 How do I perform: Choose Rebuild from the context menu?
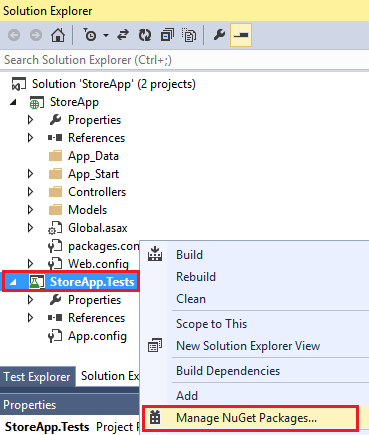(x=196, y=277)
